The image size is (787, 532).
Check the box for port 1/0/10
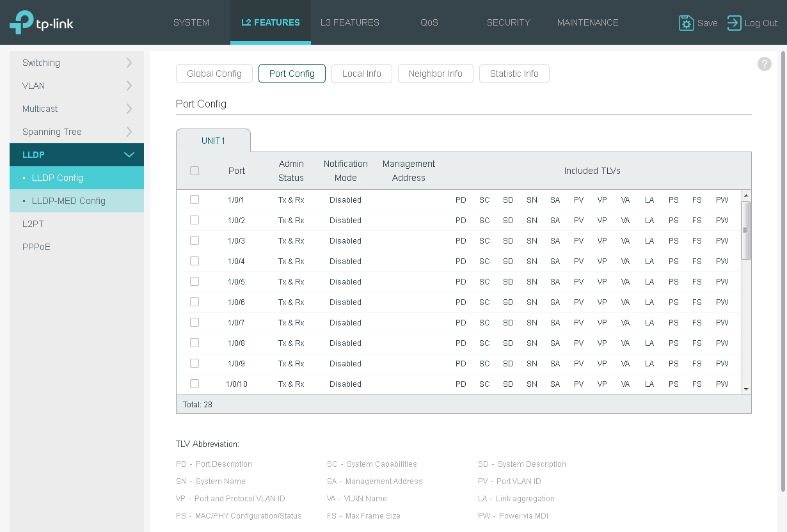[x=195, y=384]
